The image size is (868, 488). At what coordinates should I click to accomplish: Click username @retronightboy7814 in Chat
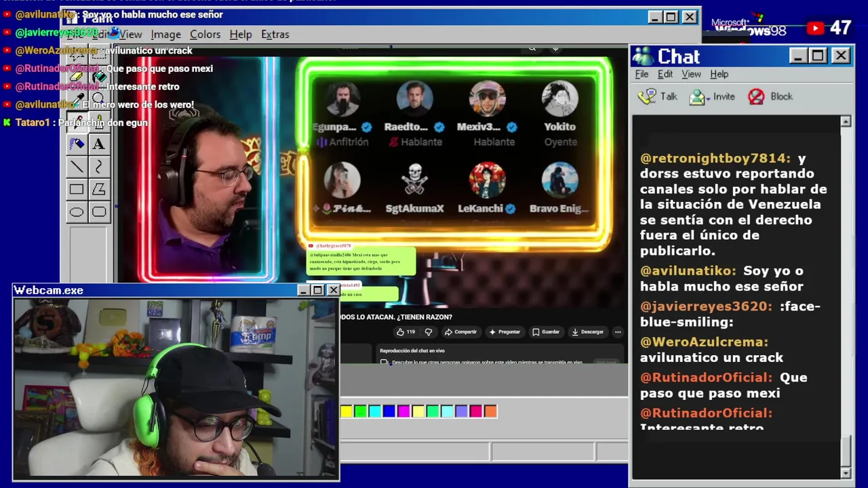point(715,158)
